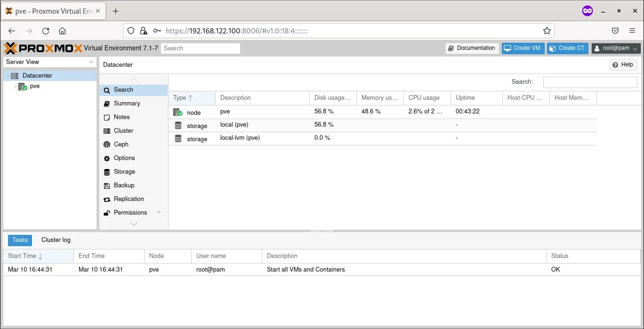Image resolution: width=644 pixels, height=329 pixels.
Task: Select Datacenter in the tree
Action: [x=50, y=76]
